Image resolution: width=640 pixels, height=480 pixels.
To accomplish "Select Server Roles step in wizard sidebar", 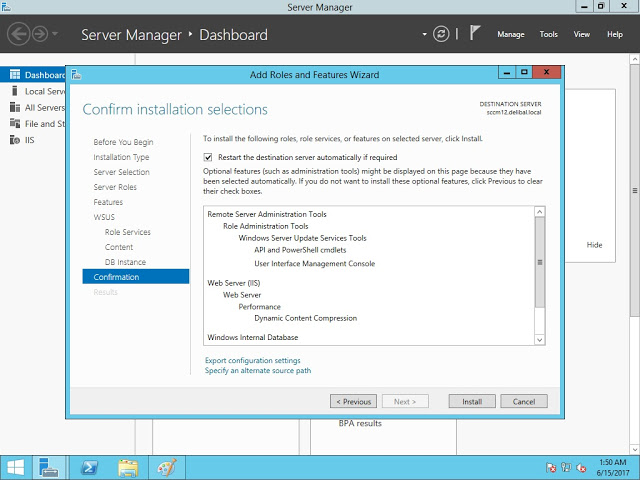I will tap(115, 187).
